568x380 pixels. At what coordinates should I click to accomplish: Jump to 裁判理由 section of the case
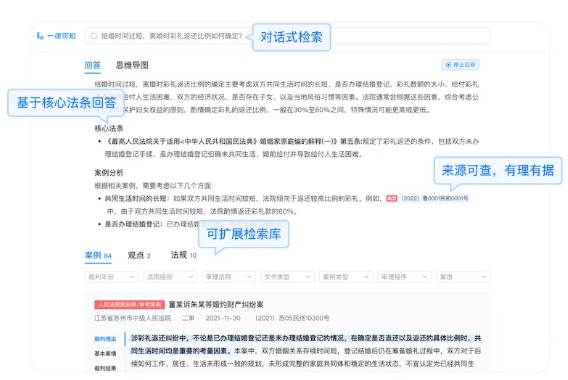[x=105, y=339]
